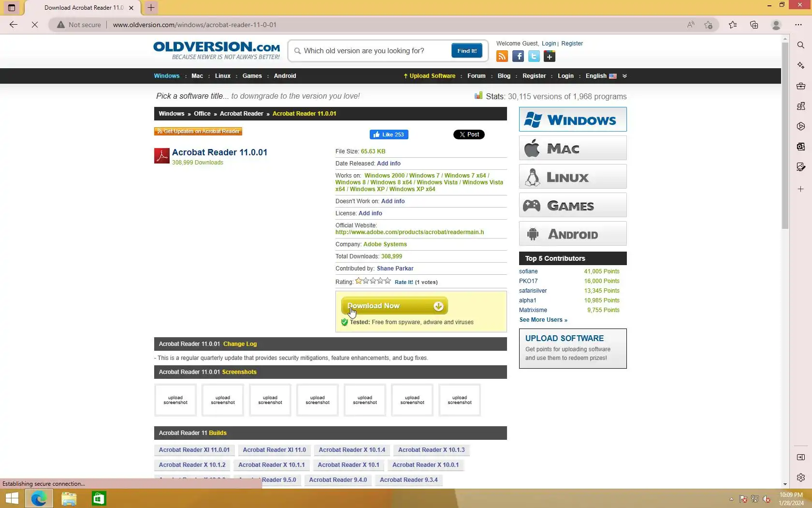812x508 pixels.
Task: Select the Mac nav menu item
Action: pos(197,76)
